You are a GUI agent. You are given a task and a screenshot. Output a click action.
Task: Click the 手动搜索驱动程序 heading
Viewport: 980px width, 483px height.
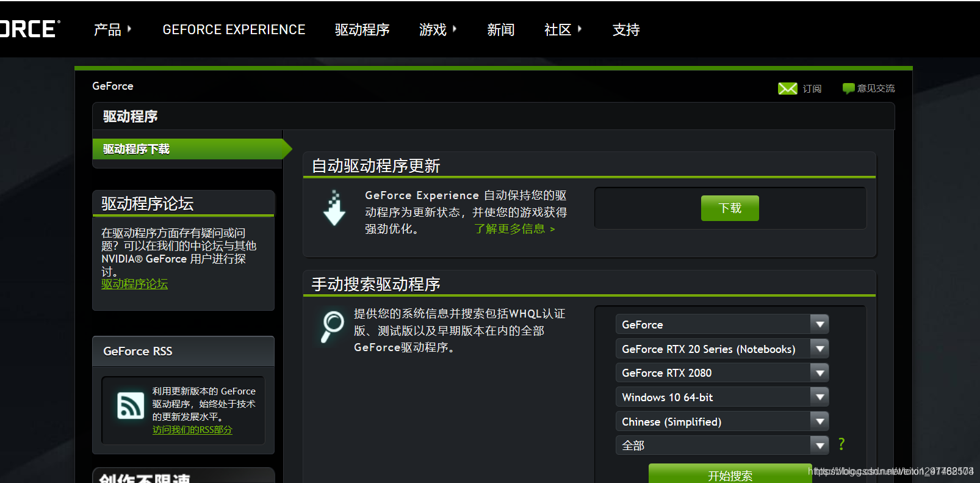(x=376, y=284)
